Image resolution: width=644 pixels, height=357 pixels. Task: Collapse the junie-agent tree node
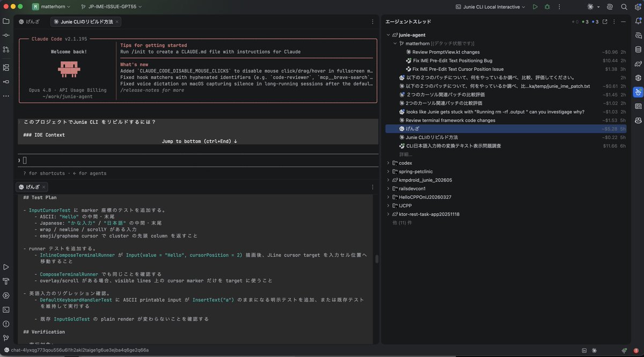(388, 35)
